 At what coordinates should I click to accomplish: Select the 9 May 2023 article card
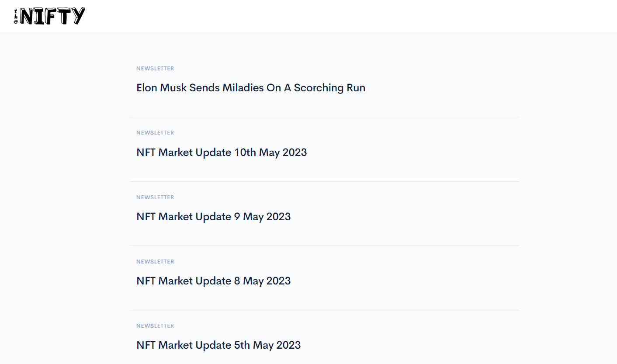[x=324, y=214]
